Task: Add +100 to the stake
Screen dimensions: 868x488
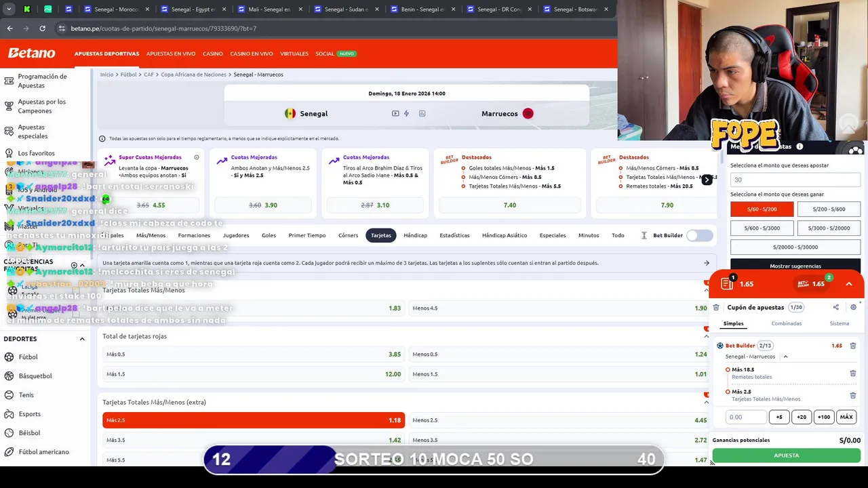Action: 823,417
